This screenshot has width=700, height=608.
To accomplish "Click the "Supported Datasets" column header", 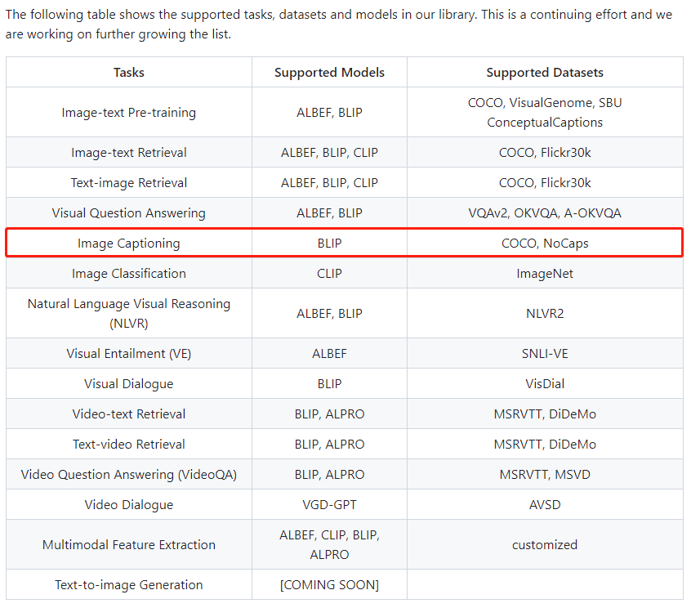I will pyautogui.click(x=545, y=73).
